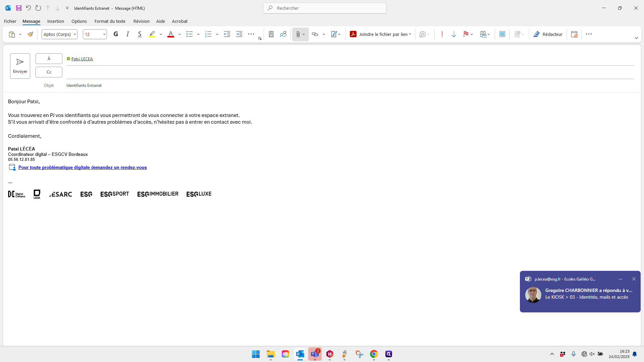
Task: Open the Windows Start menu
Action: [256, 354]
